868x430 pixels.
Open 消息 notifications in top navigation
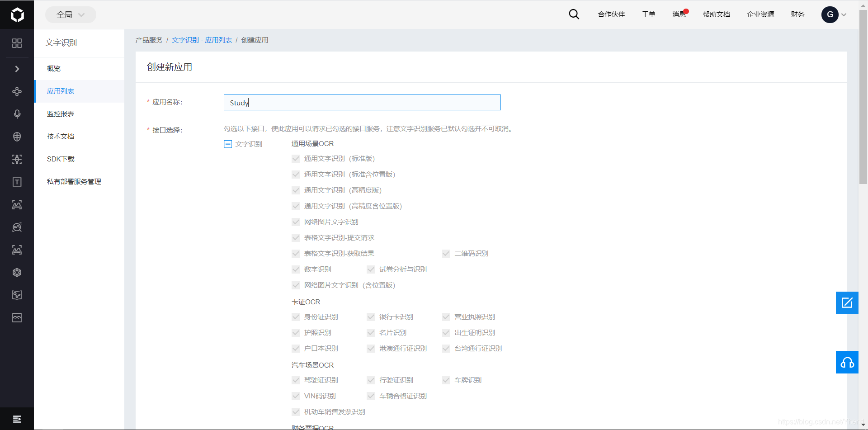[x=679, y=14]
